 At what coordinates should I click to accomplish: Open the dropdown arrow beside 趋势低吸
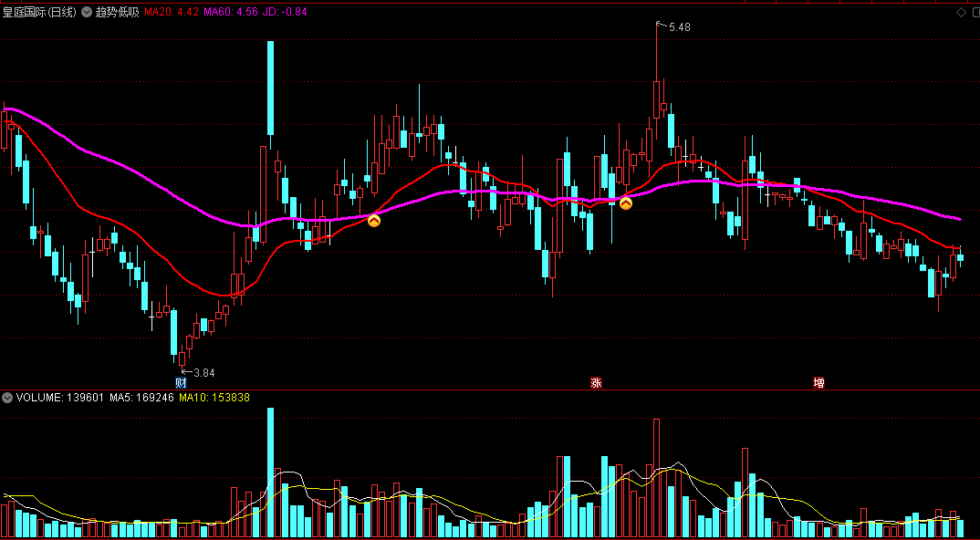[87, 12]
